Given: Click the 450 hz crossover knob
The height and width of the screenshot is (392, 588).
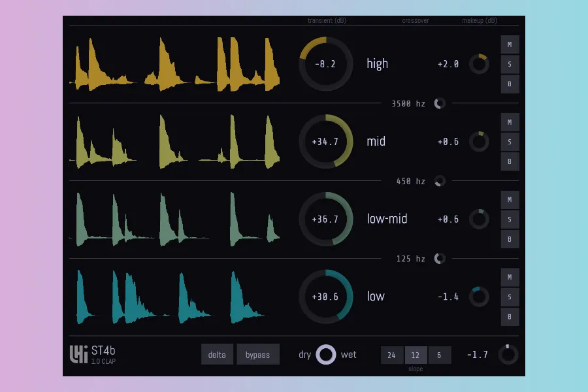Looking at the screenshot, I should (x=440, y=181).
